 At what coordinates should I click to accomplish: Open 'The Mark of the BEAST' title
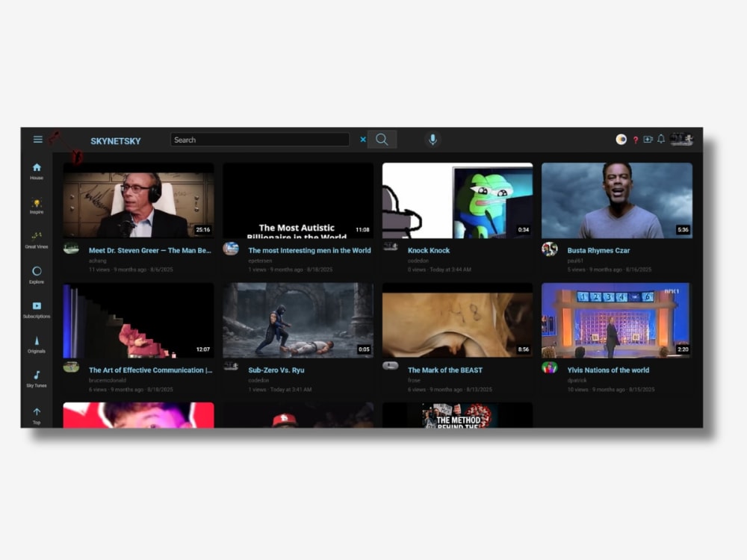[x=445, y=370]
